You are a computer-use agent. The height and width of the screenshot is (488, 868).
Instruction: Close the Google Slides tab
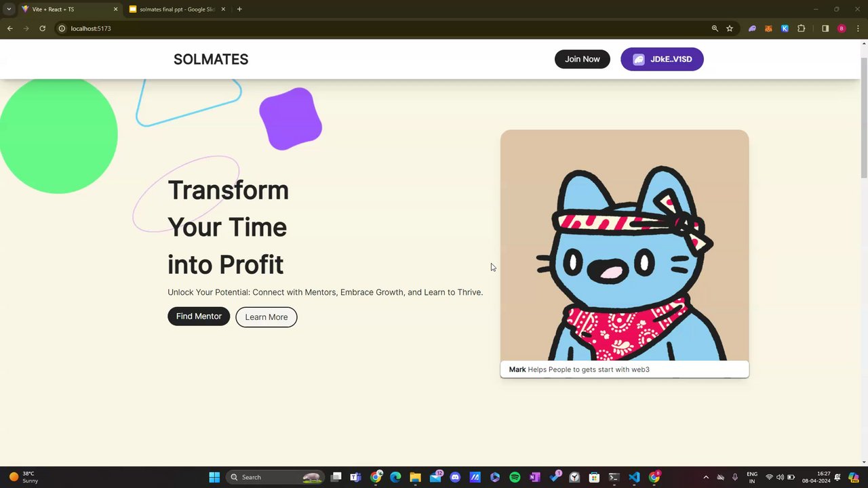[223, 9]
